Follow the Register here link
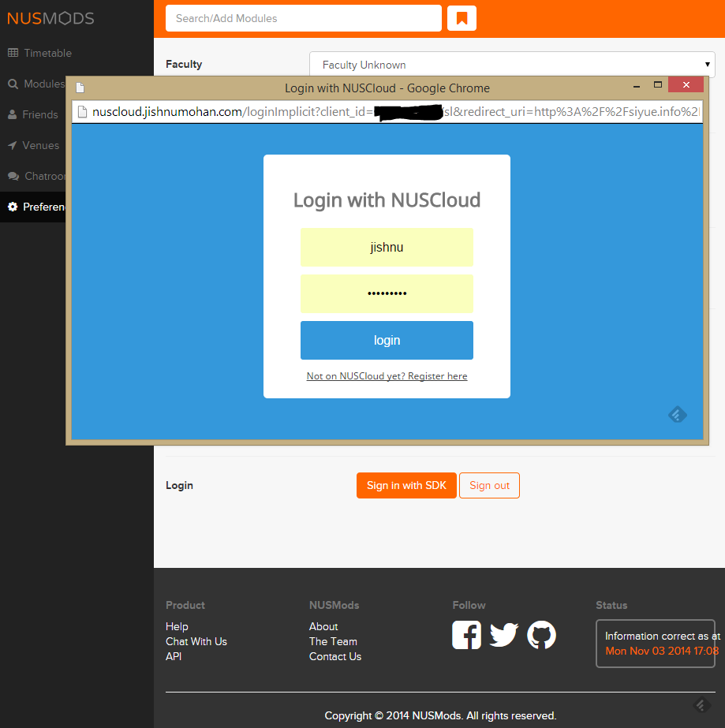Screen dimensions: 725x728 387,376
